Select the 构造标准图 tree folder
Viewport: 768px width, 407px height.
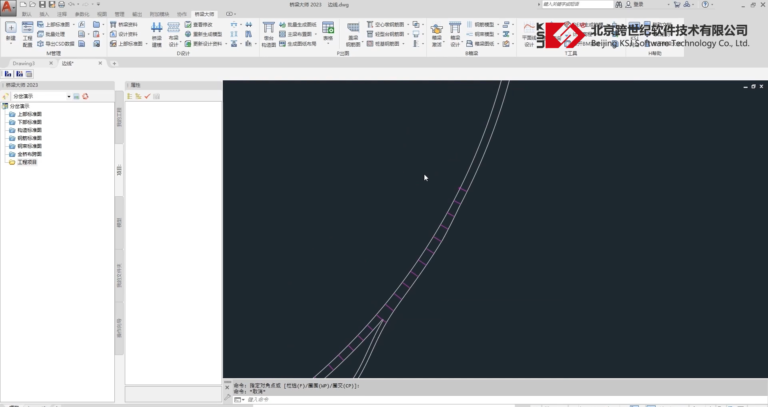(x=26, y=130)
